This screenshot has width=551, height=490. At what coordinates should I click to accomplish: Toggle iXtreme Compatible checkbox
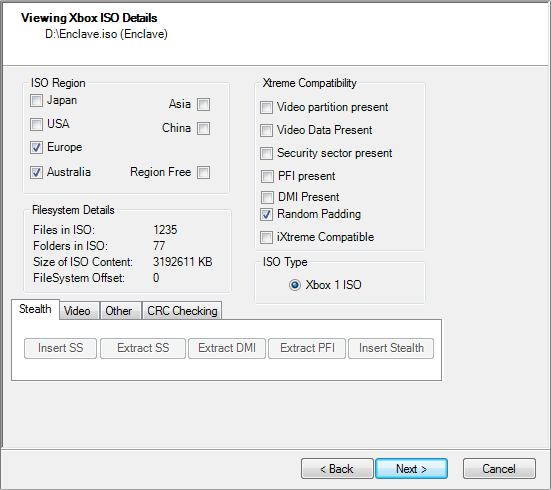click(x=266, y=238)
